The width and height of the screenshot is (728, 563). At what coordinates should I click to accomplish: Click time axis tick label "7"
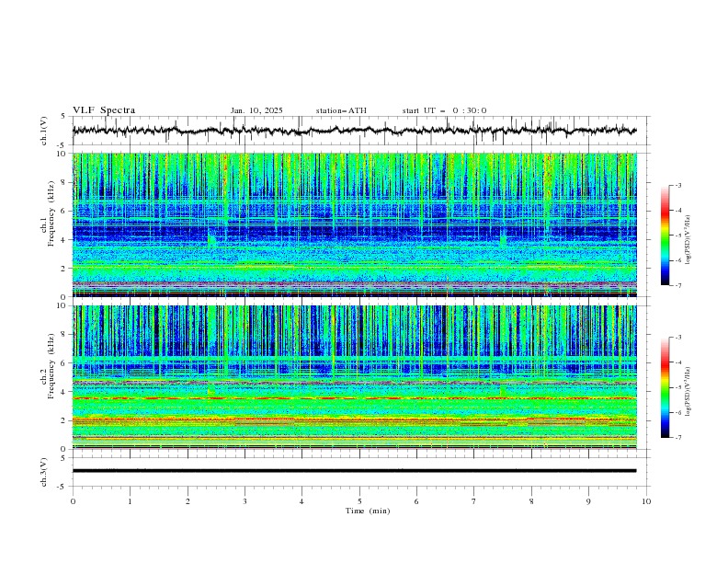tap(474, 501)
